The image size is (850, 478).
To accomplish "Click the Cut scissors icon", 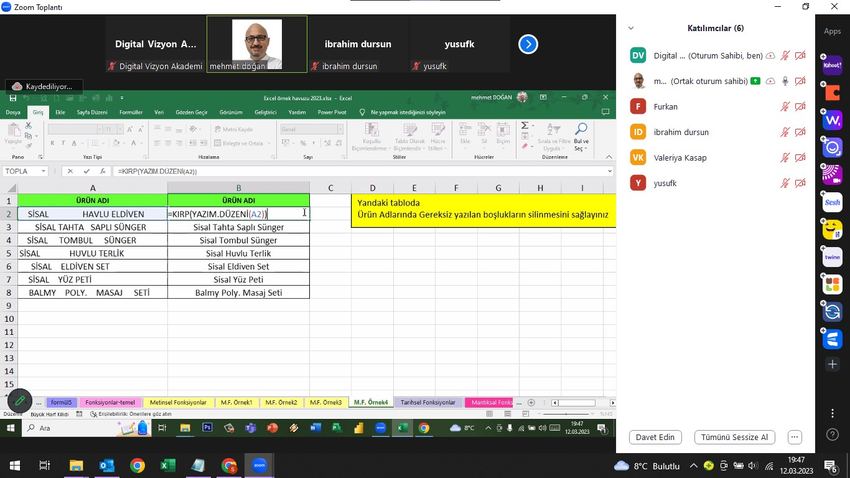I will click(28, 126).
